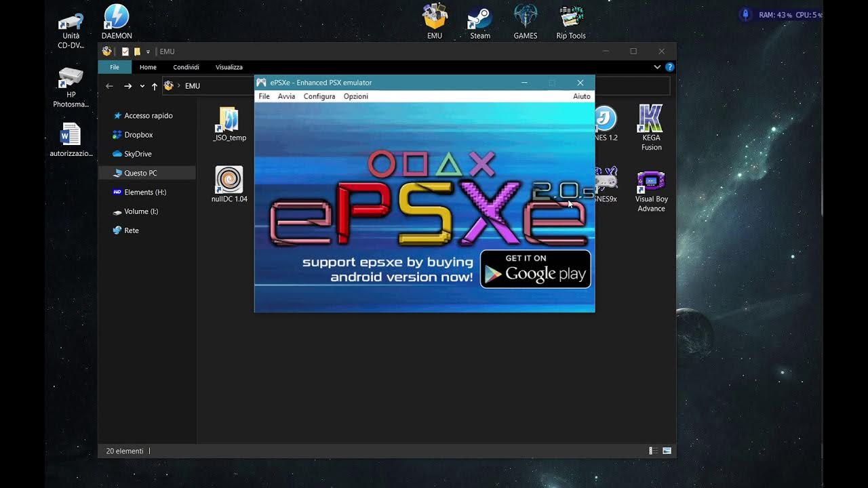Open the ePSXe File menu
Image resolution: width=868 pixels, height=488 pixels.
coord(264,96)
